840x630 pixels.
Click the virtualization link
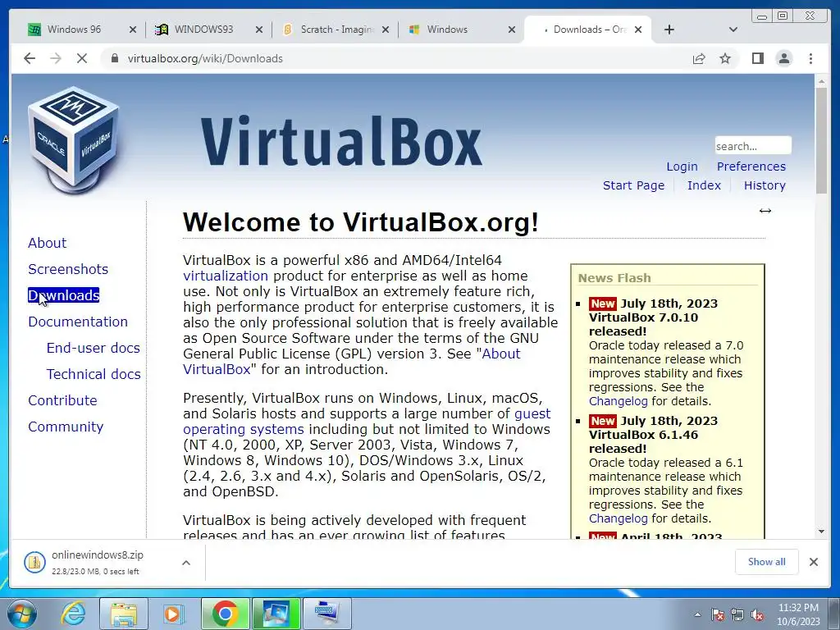pos(226,276)
